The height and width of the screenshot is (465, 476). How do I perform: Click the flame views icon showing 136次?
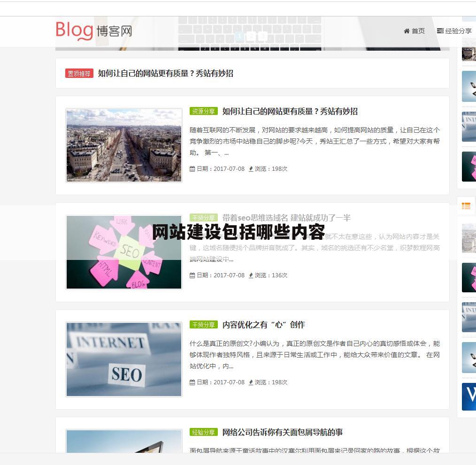click(x=251, y=275)
